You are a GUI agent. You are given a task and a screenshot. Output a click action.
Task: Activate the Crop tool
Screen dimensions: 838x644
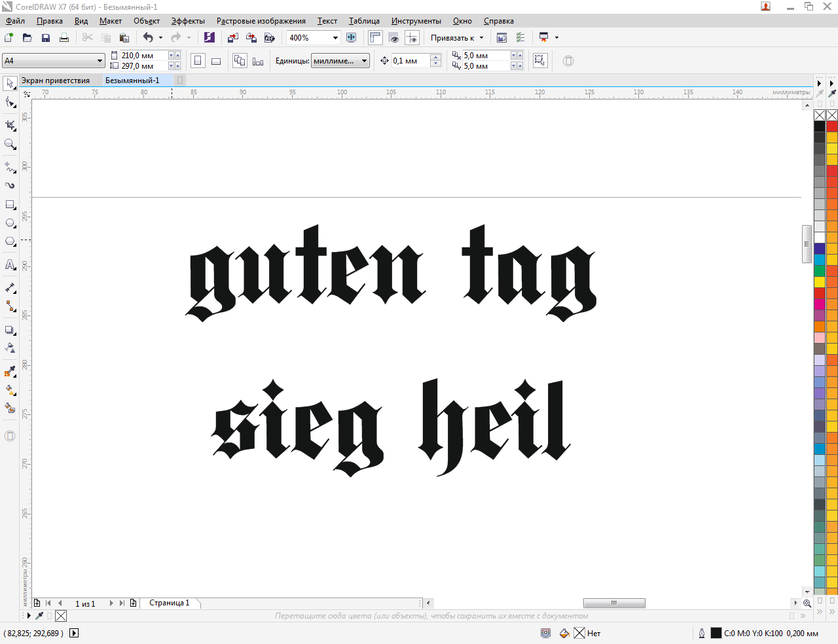click(x=10, y=125)
